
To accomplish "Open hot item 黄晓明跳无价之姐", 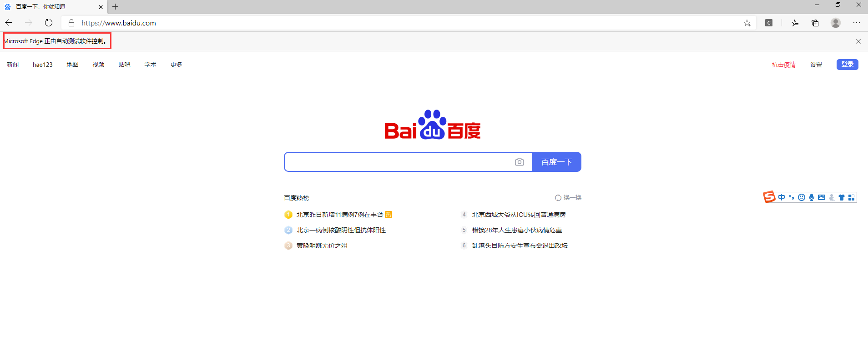I will click(322, 246).
